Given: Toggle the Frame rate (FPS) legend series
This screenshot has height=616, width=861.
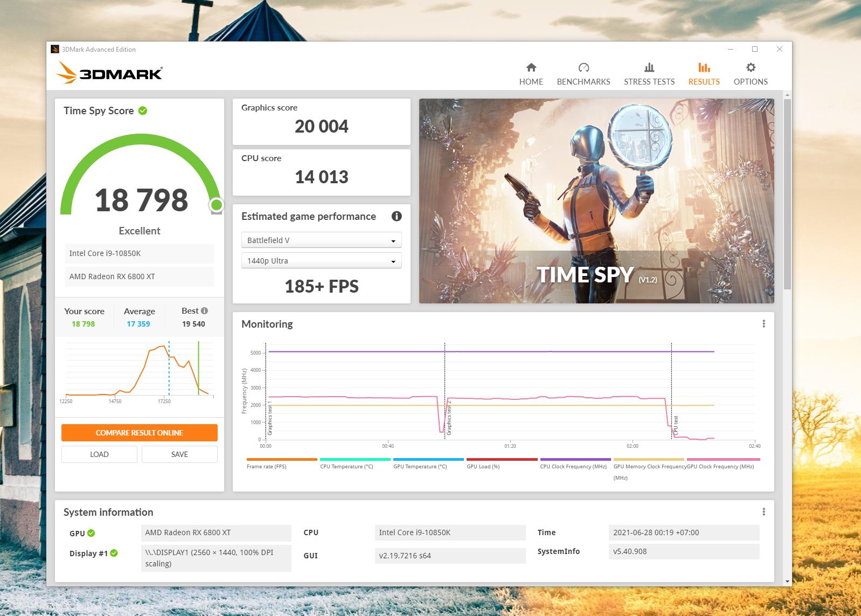Looking at the screenshot, I should pyautogui.click(x=282, y=463).
